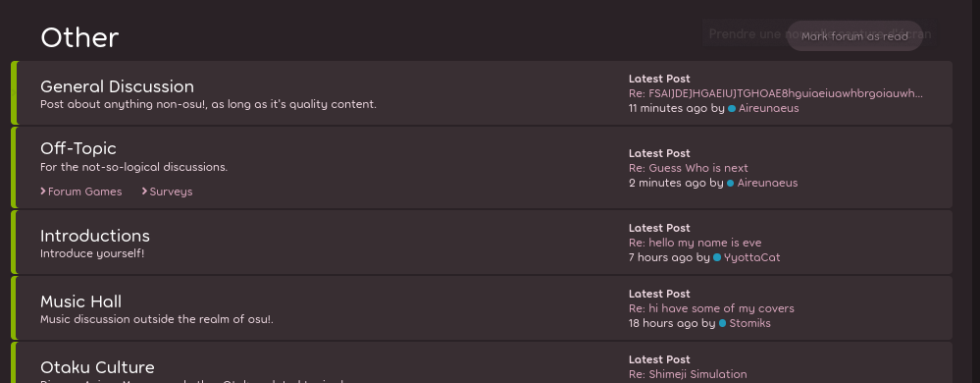Click the chevron before Forum Games
The width and height of the screenshot is (980, 383).
tap(43, 191)
